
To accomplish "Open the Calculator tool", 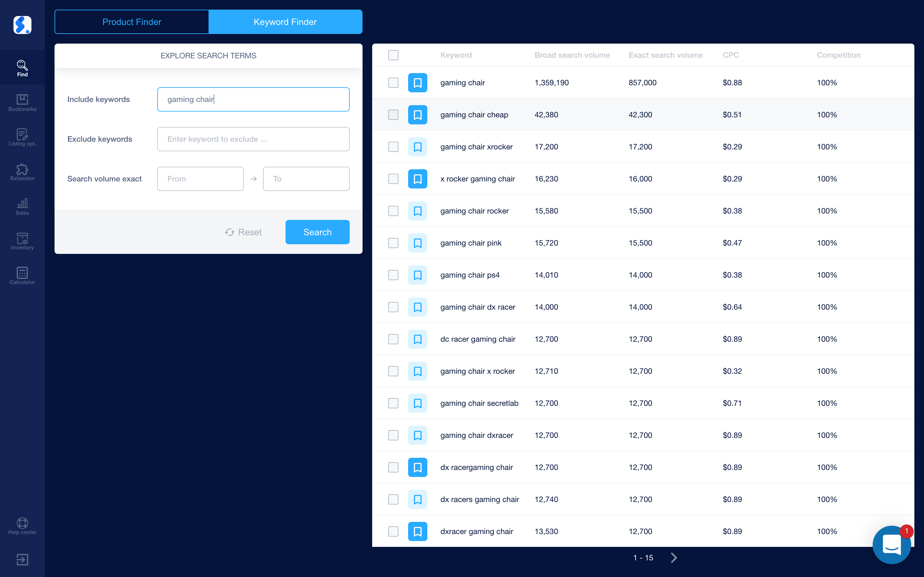I will pos(22,276).
